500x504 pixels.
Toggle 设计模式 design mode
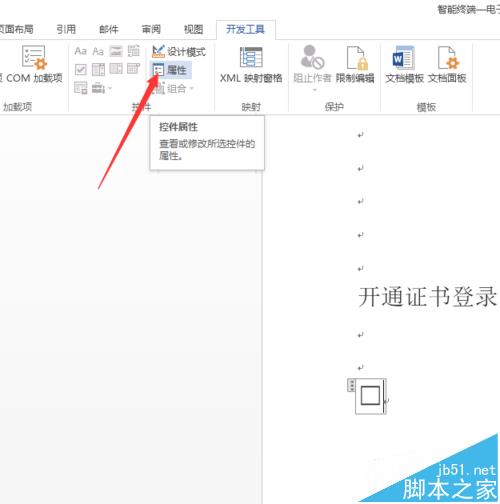pos(179,52)
